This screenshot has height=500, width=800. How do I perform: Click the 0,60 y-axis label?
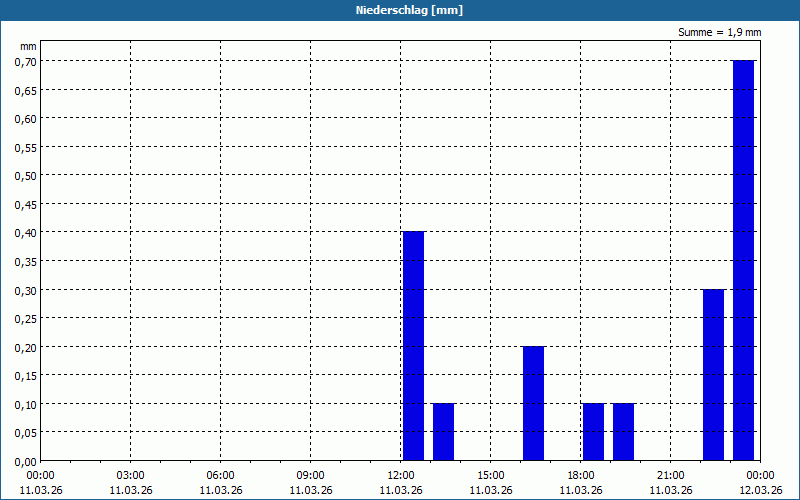click(x=26, y=119)
